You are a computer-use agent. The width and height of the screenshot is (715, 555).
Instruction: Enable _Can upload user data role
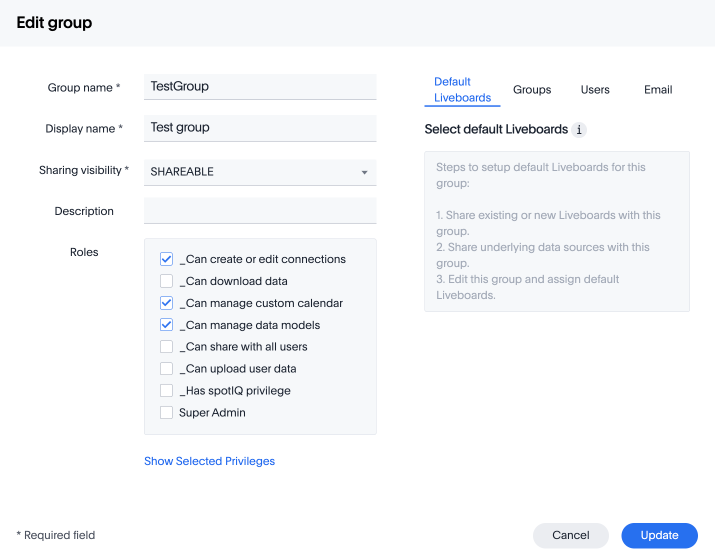tap(167, 369)
